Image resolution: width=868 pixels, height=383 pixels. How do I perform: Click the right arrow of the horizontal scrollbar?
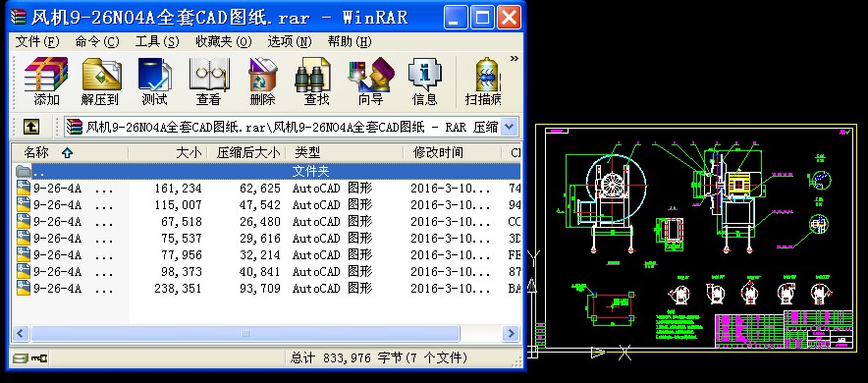tap(511, 333)
